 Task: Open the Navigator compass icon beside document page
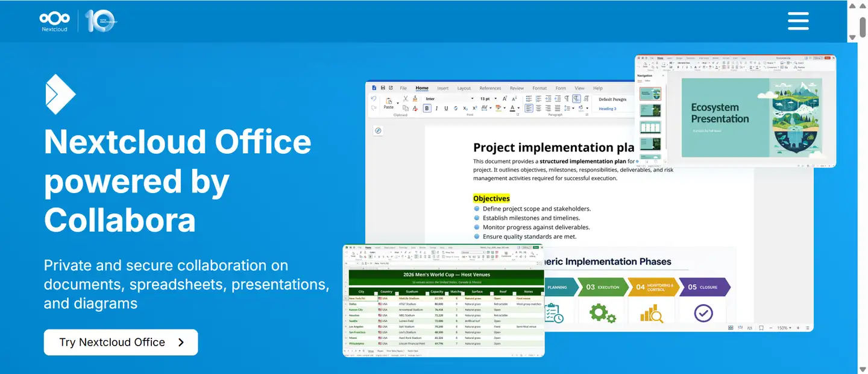tap(378, 130)
